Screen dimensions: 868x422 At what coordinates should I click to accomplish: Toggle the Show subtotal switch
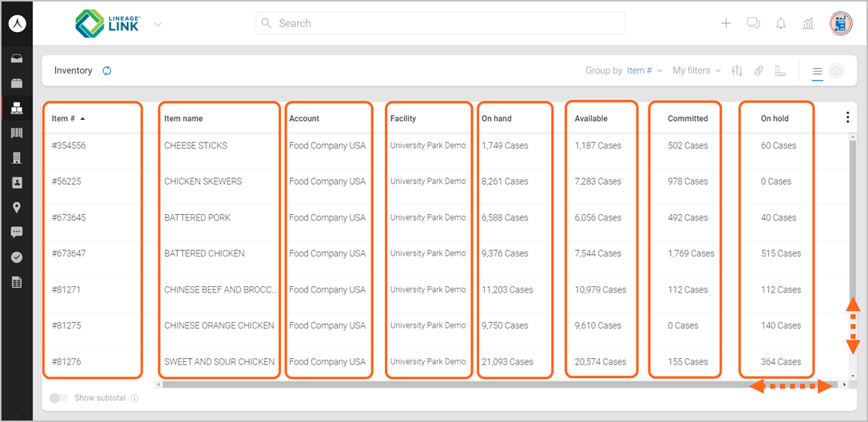59,398
